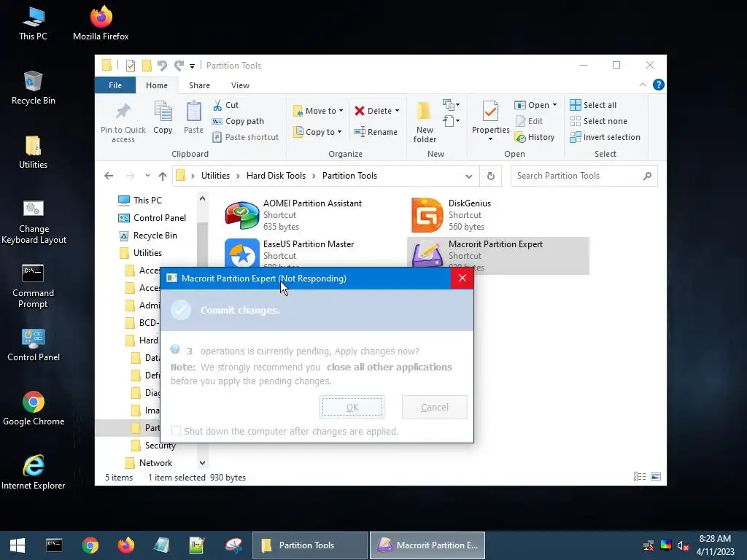
Task: Open AOMEI Partition Assistant shortcut
Action: [x=293, y=215]
